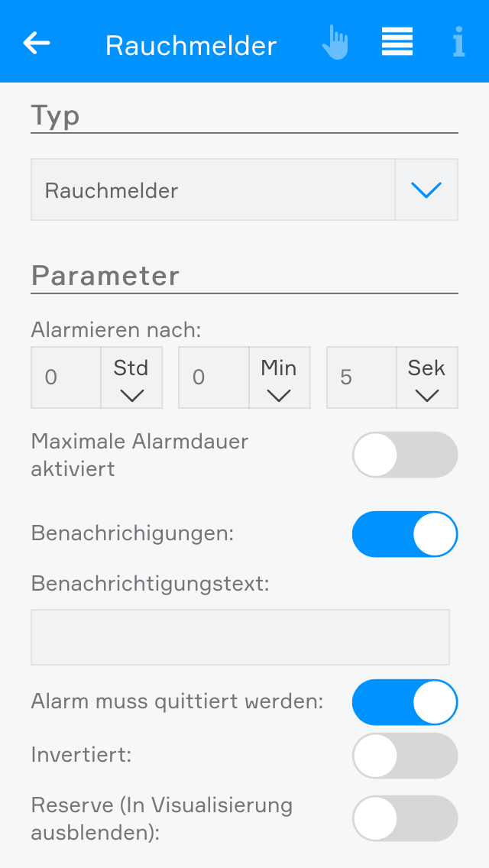The width and height of the screenshot is (489, 868).
Task: Click the Rauchmelder page title
Action: tap(191, 46)
